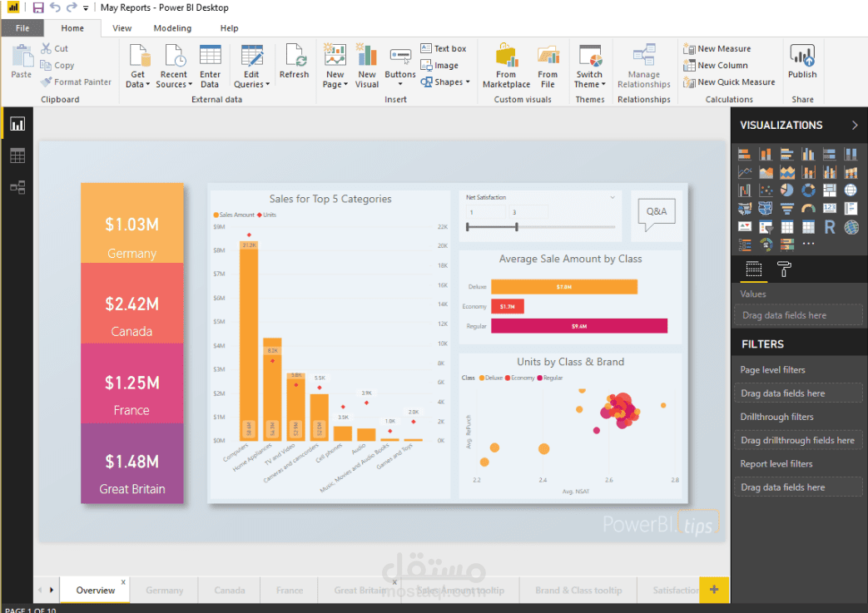The width and height of the screenshot is (868, 613).
Task: Click New Quick Measure
Action: (729, 82)
